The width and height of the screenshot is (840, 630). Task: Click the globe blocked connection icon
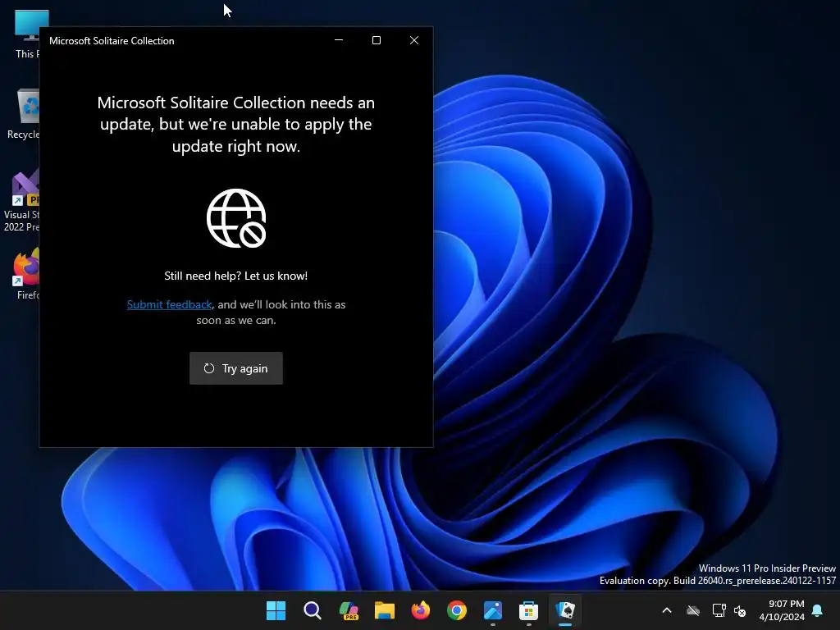click(x=236, y=218)
